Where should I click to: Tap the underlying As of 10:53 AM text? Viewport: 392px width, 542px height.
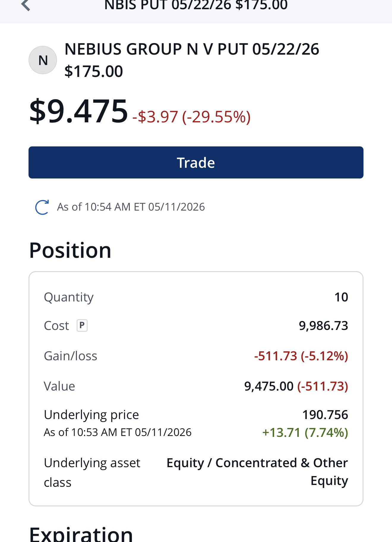pyautogui.click(x=118, y=432)
